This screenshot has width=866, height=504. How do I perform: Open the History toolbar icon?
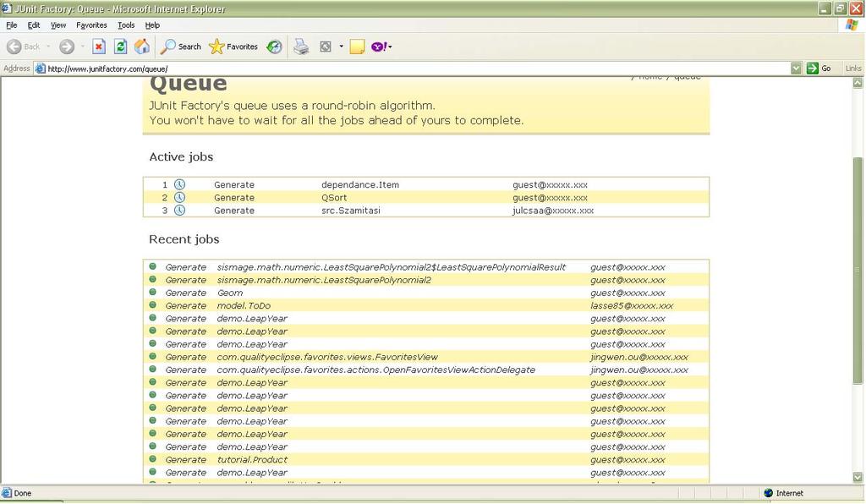click(274, 47)
